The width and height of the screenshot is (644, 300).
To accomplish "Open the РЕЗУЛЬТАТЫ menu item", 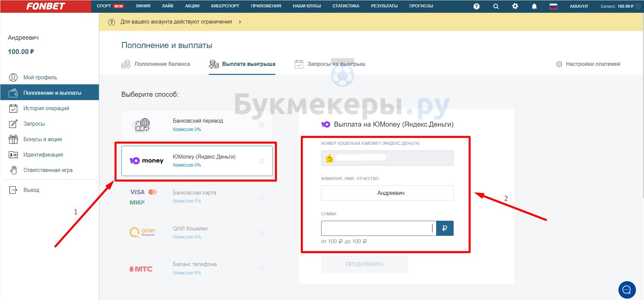I will tap(384, 6).
